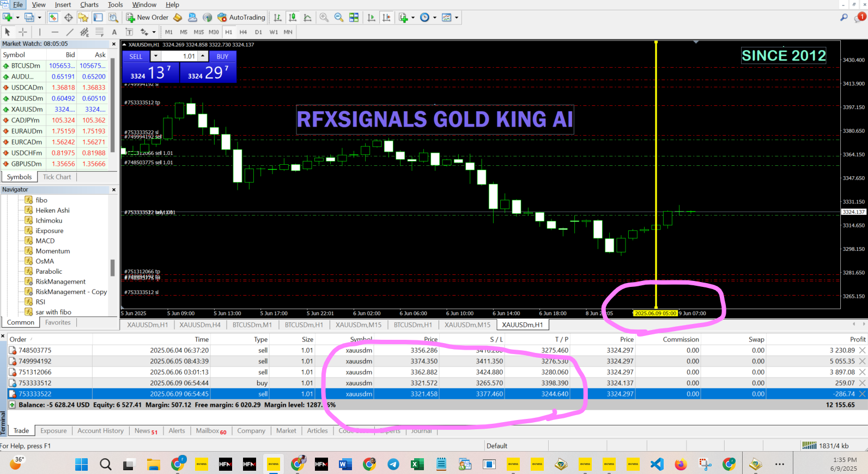Open the Charts menu

click(x=89, y=5)
